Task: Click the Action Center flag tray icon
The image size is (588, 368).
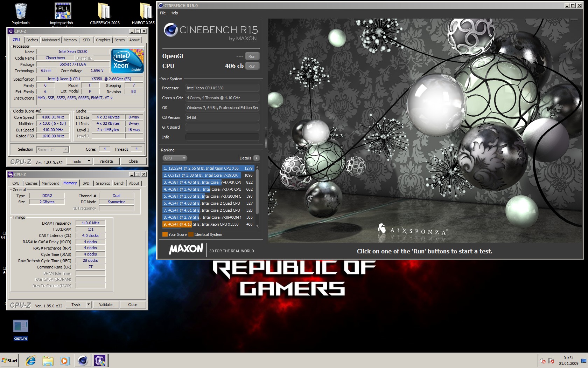Action: (551, 361)
